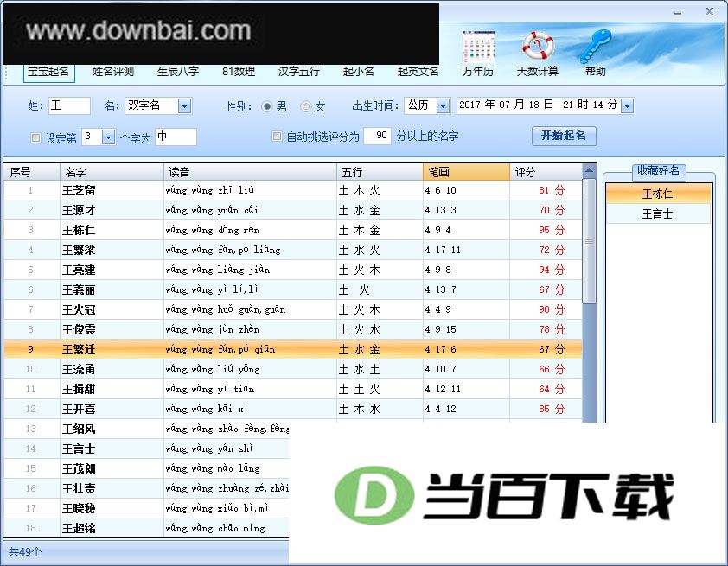Switch to the 姓名评测 tab
Screen dimensions: 728x566
[x=112, y=72]
